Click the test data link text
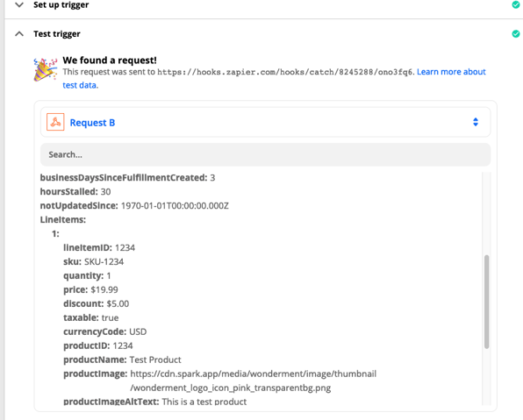This screenshot has width=523, height=420. (x=80, y=85)
